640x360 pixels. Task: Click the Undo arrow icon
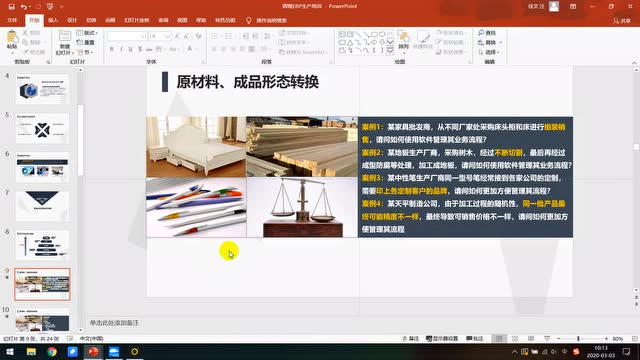24,7
